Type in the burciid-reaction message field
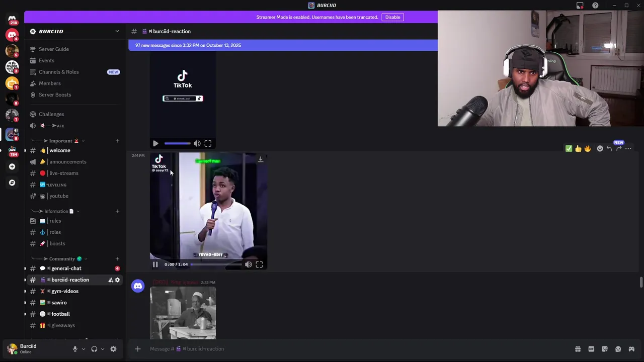The height and width of the screenshot is (362, 644). (x=357, y=349)
